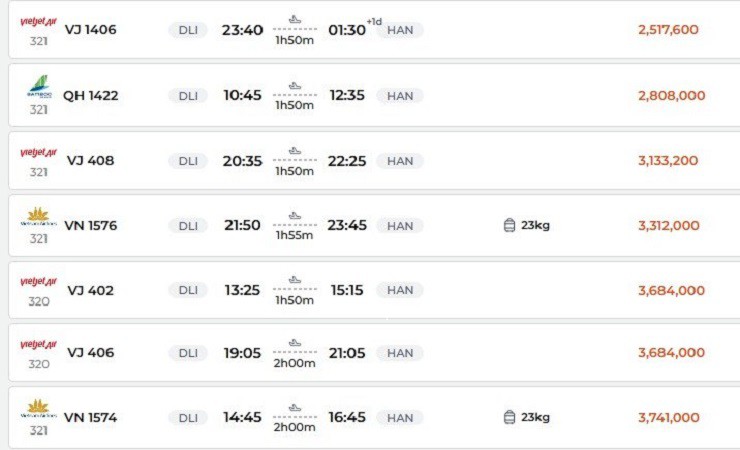
Task: Click the DLI origin badge on VJ 1406
Action: coord(188,30)
